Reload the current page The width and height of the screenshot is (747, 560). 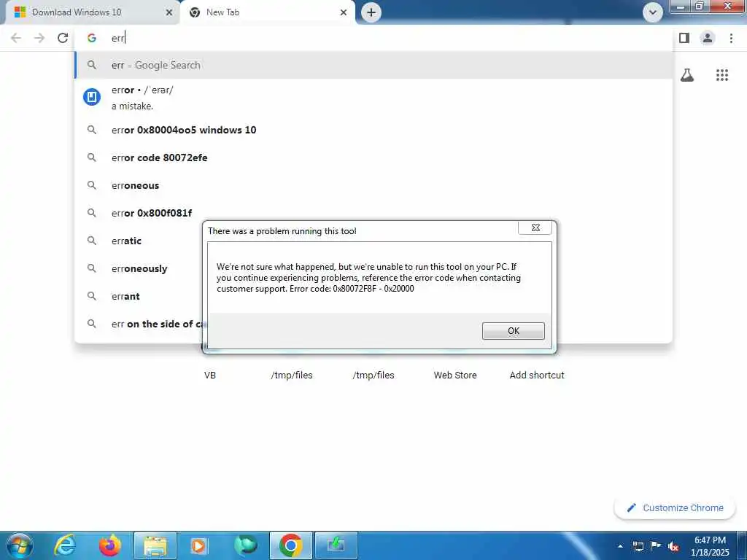63,38
